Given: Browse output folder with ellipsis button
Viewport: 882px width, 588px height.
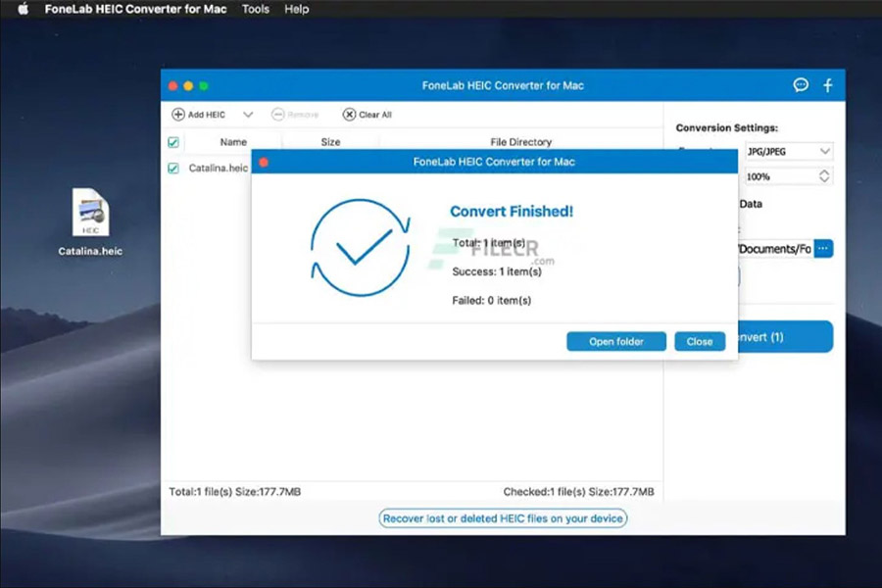Looking at the screenshot, I should tap(821, 248).
